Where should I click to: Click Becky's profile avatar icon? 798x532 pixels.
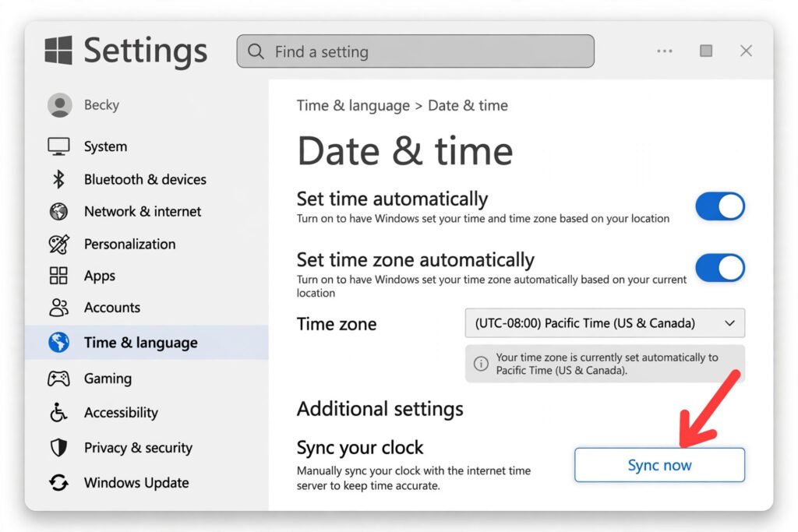coord(60,105)
